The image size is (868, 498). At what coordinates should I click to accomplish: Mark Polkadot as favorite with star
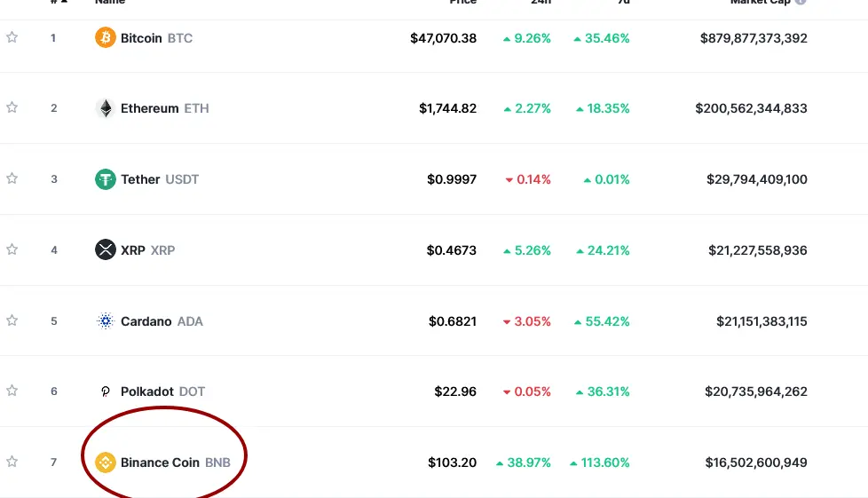pos(12,391)
